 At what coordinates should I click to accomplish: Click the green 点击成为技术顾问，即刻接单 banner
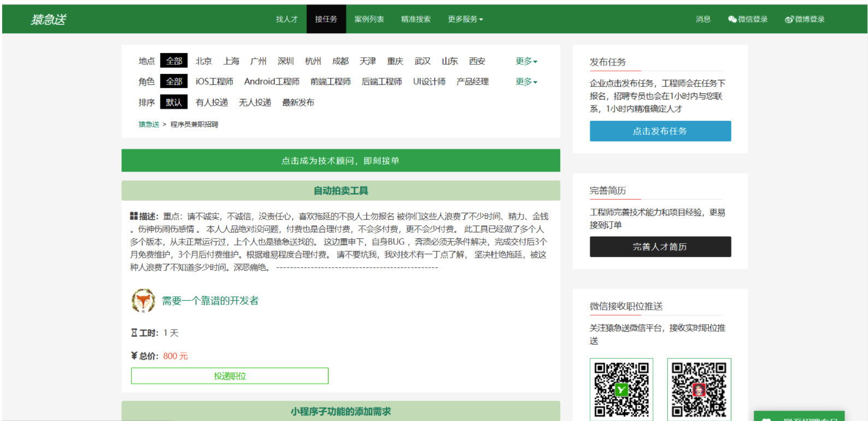(x=341, y=161)
